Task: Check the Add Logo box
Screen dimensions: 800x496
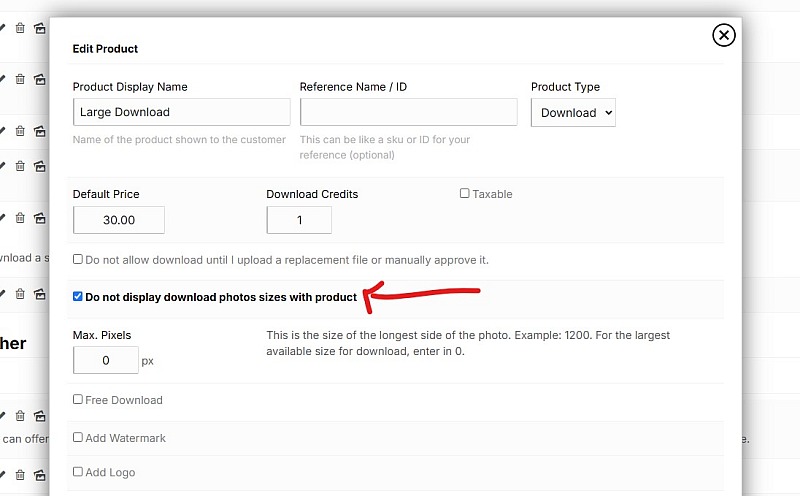Action: (x=78, y=472)
